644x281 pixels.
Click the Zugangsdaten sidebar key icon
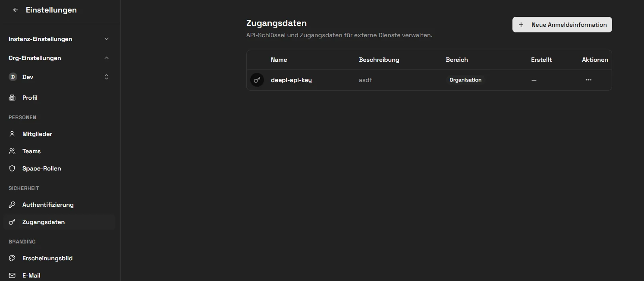click(12, 222)
